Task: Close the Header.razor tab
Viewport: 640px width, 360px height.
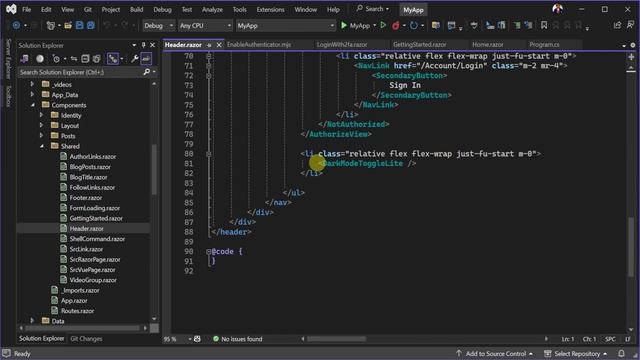Action: 219,45
